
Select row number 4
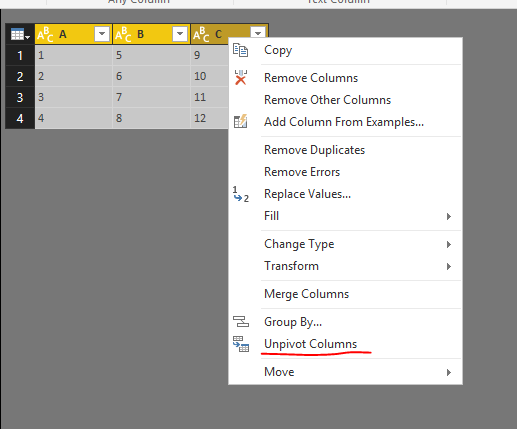(x=20, y=118)
